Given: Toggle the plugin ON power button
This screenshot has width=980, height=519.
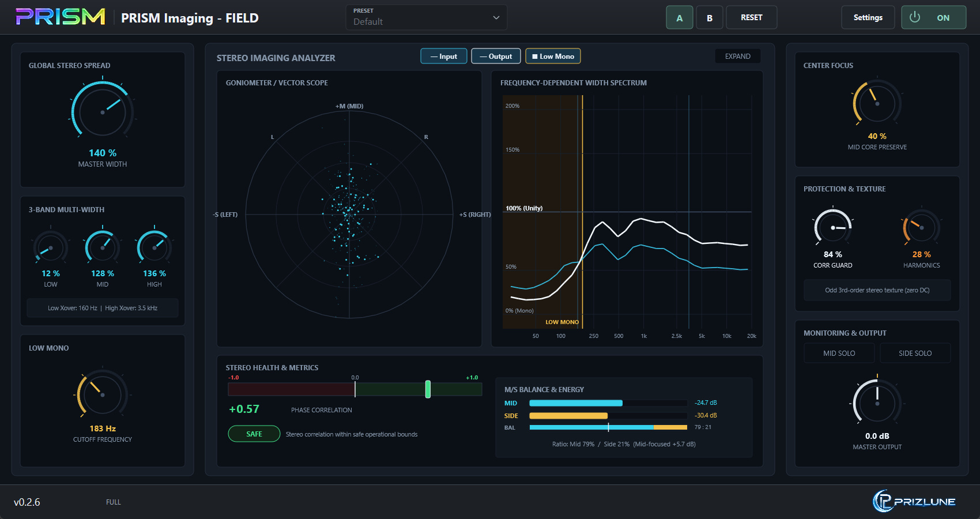Looking at the screenshot, I should [934, 17].
